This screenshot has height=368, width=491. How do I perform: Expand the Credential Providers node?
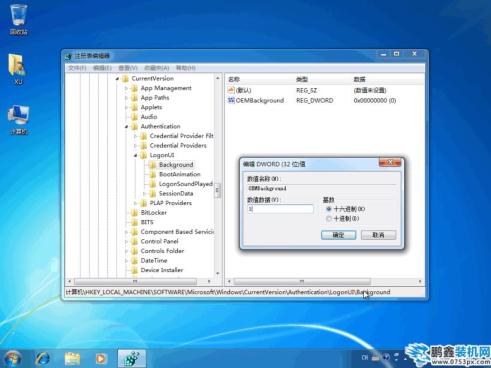click(136, 146)
